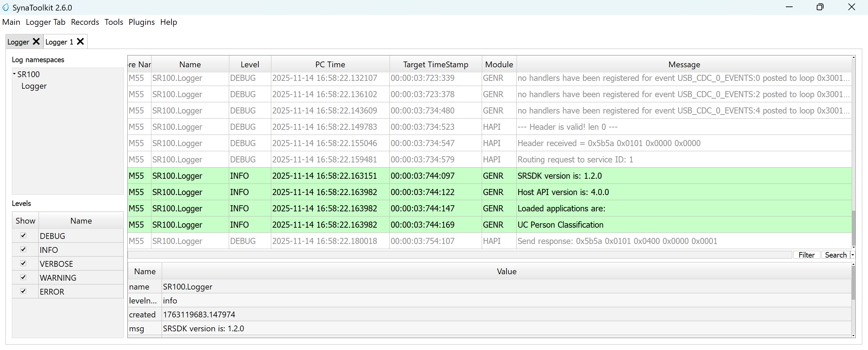Image resolution: width=868 pixels, height=350 pixels.
Task: Open the Records menu
Action: click(x=85, y=22)
